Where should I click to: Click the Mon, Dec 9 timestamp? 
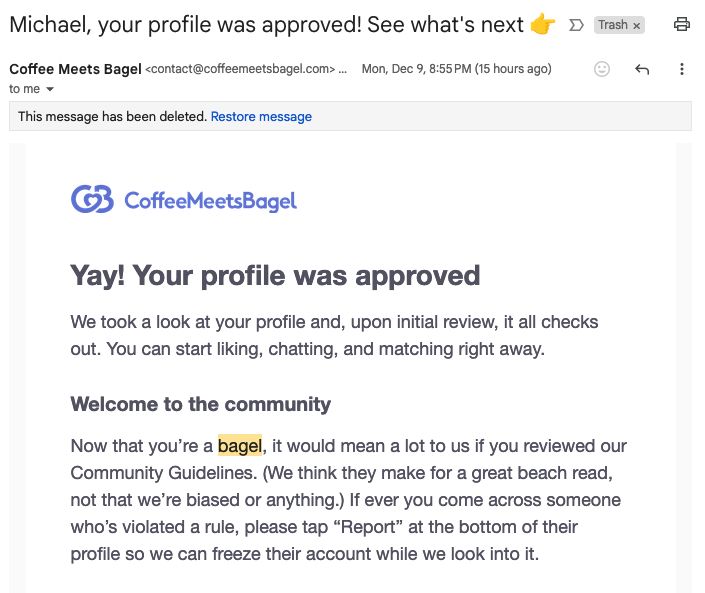[x=456, y=69]
